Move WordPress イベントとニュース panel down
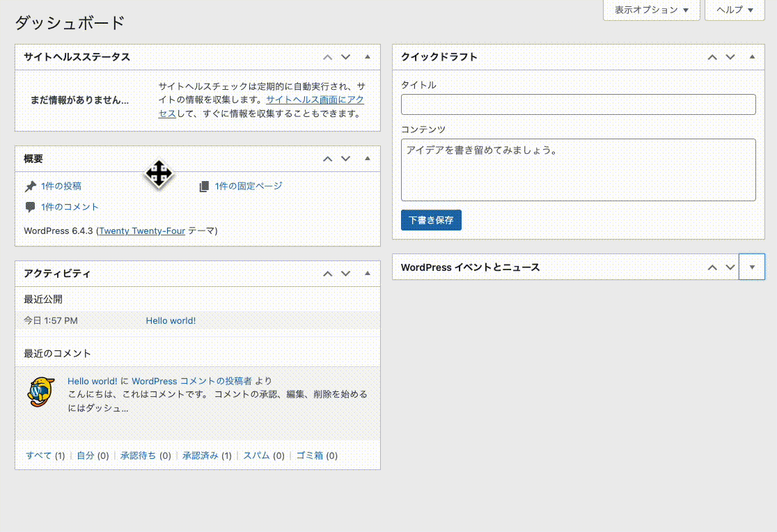777x532 pixels. [730, 267]
